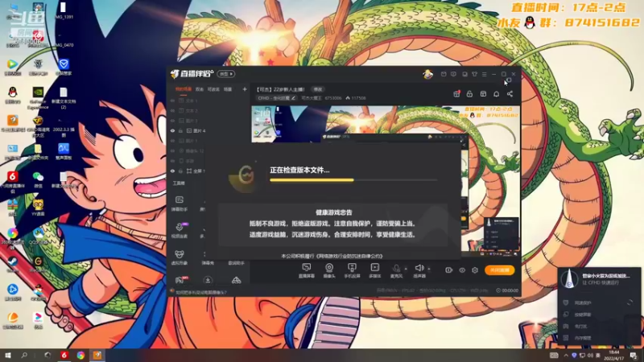Viewport: 644px width, 362px height.
Task: Switch to the first orange scene tab
Action: click(184, 89)
